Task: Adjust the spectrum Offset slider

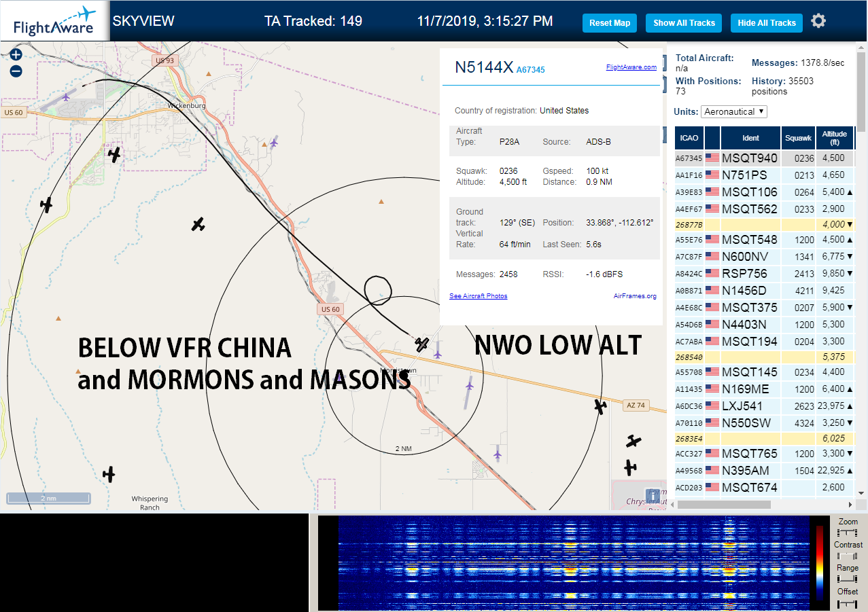Action: (x=848, y=603)
